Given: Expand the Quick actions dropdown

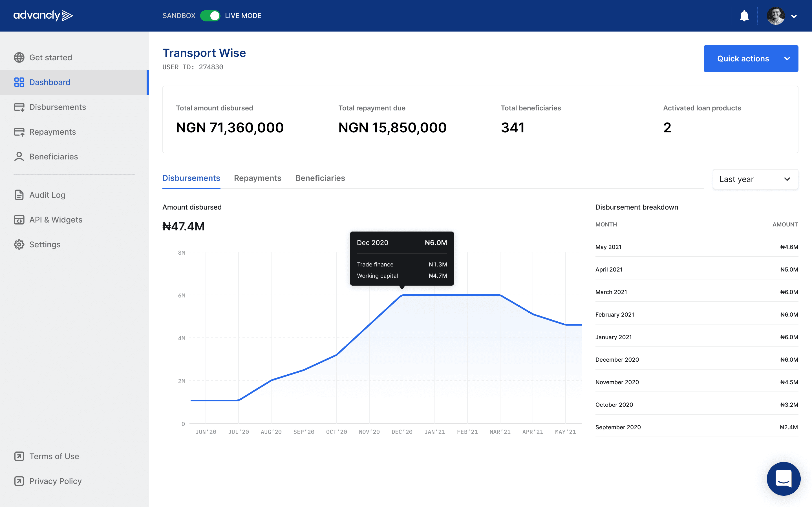Looking at the screenshot, I should 751,59.
